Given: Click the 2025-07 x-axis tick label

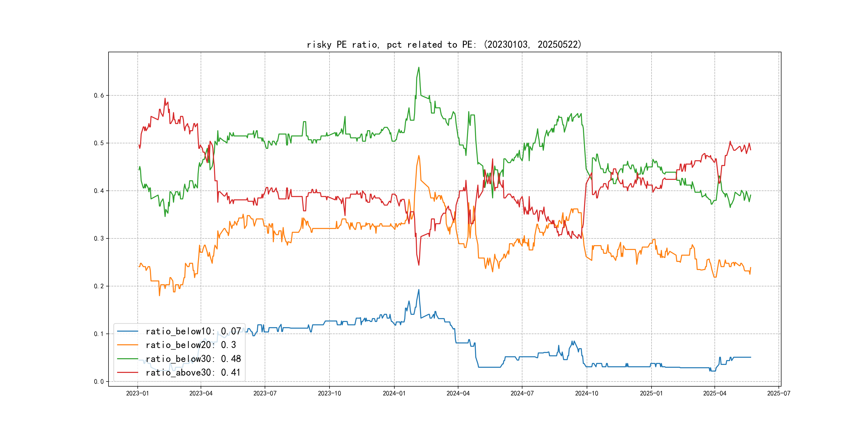Looking at the screenshot, I should 779,393.
